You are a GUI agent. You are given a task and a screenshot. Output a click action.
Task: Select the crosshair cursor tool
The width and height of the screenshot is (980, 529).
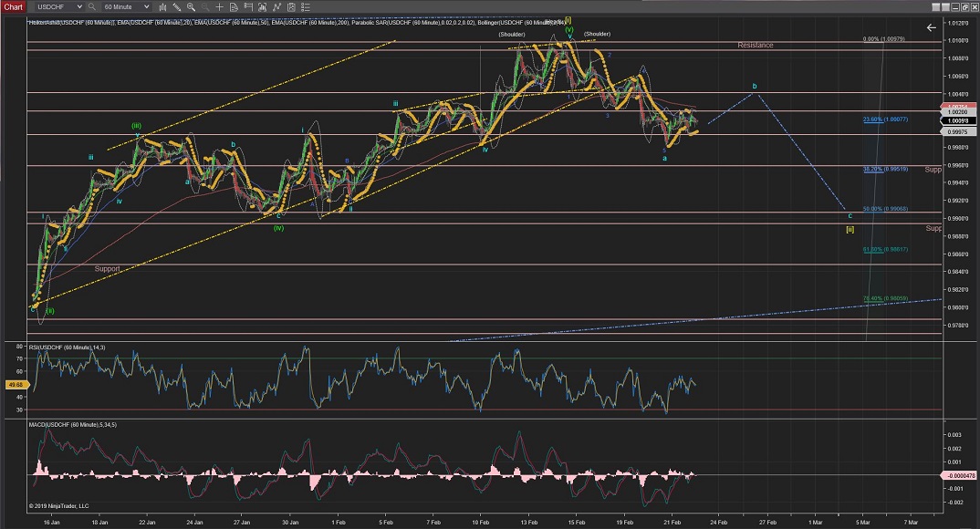tap(219, 6)
